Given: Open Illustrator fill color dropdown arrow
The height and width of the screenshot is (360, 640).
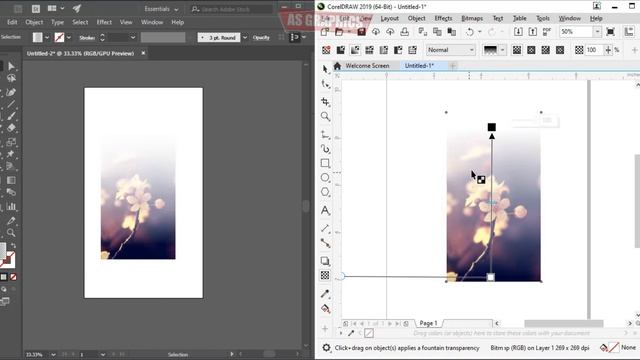Looking at the screenshot, I should click(x=47, y=38).
